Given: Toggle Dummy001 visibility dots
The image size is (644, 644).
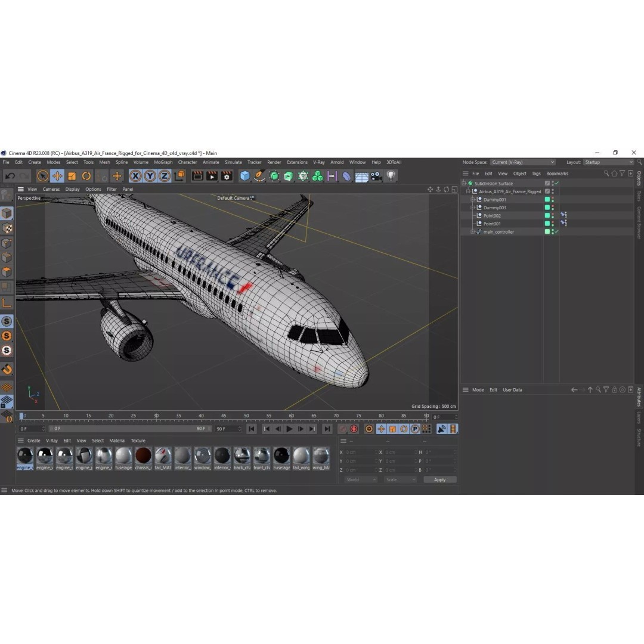Looking at the screenshot, I should click(x=553, y=200).
